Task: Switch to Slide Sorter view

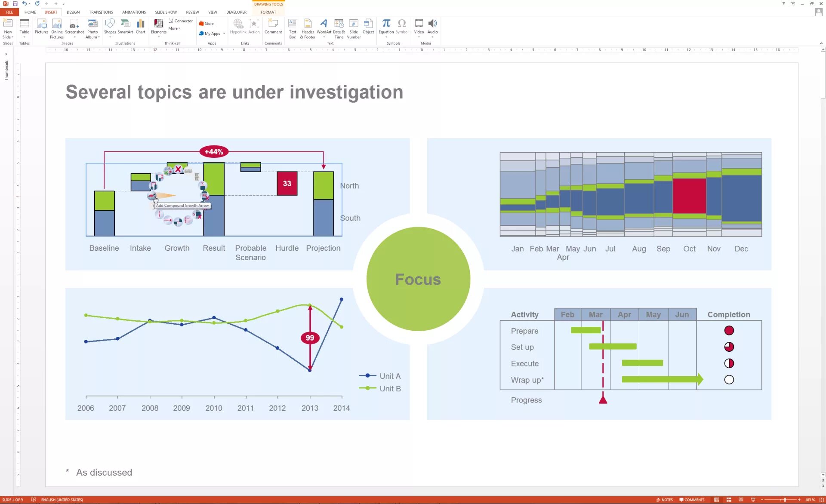Action: (x=729, y=500)
